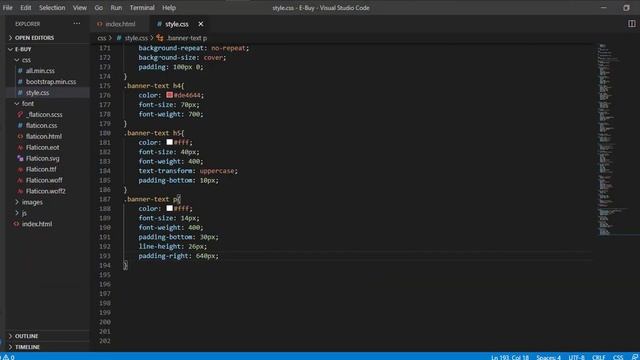Image resolution: width=640 pixels, height=360 pixels.
Task: Open Flaticon.eot file
Action: [42, 147]
